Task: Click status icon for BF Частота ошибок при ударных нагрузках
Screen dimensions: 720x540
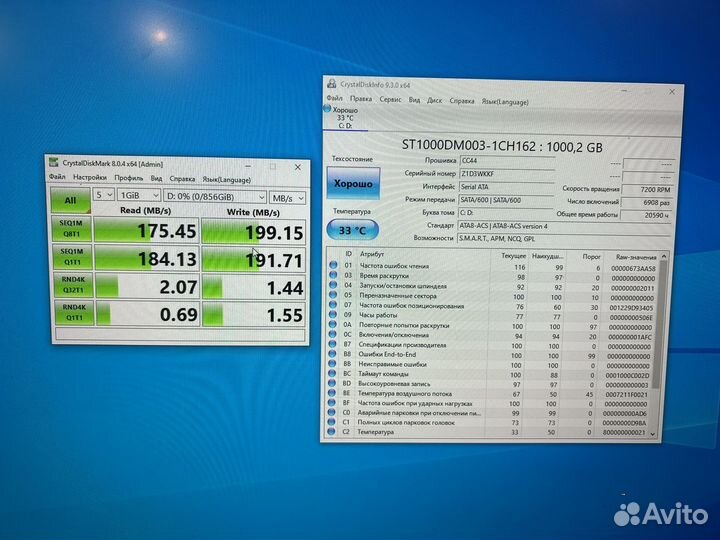Action: point(332,402)
